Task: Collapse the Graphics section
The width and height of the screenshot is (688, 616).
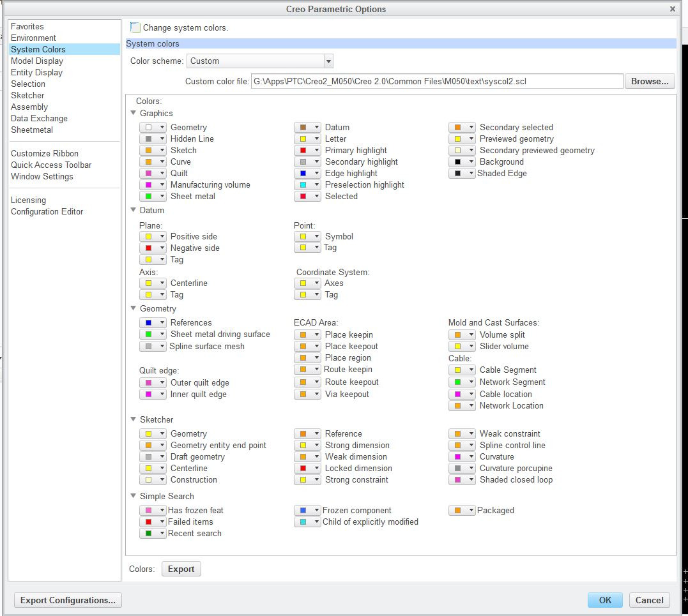Action: [x=134, y=113]
